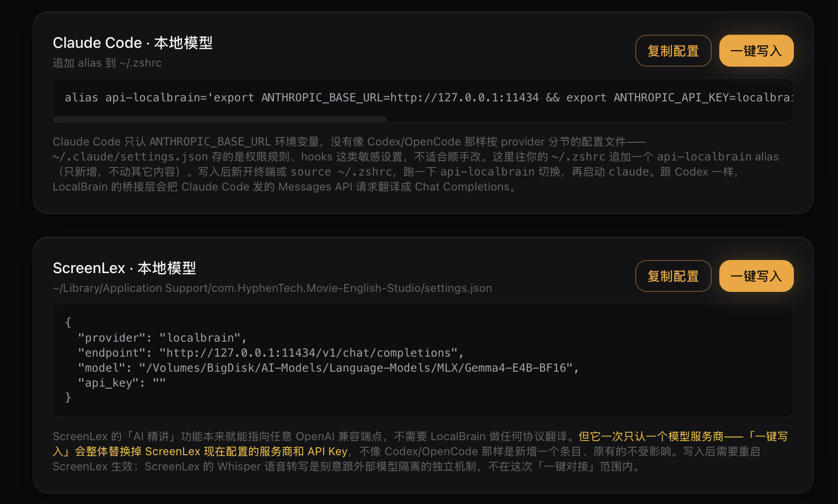Copy the ScreenLex configuration with 复制配置
The image size is (838, 504).
coord(673,276)
